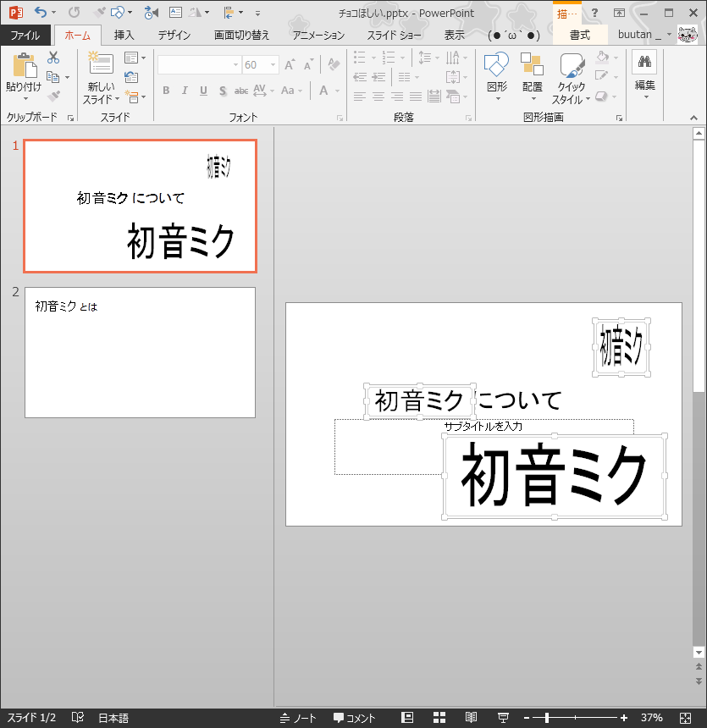Open the ファイル tab
The image size is (707, 728).
click(25, 36)
